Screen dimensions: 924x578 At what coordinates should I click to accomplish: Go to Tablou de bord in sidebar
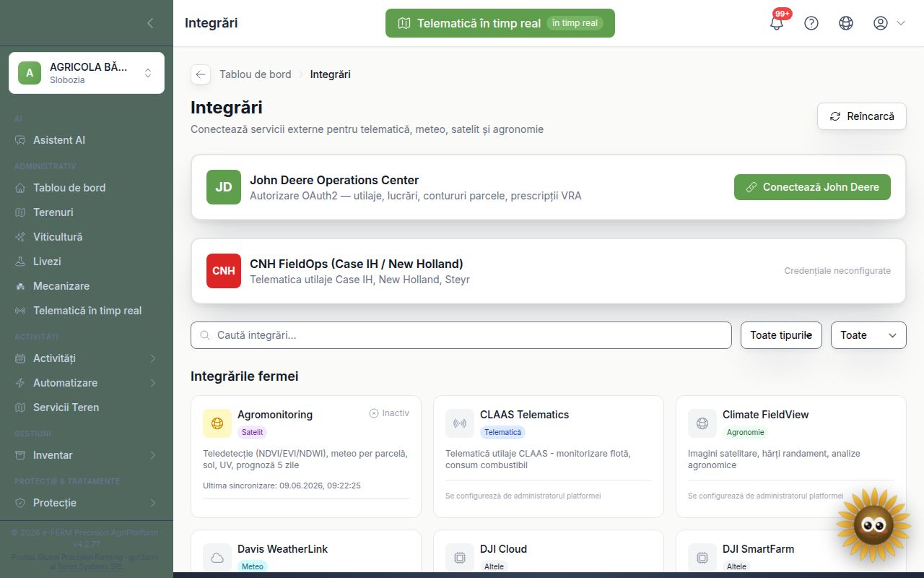tap(87, 188)
